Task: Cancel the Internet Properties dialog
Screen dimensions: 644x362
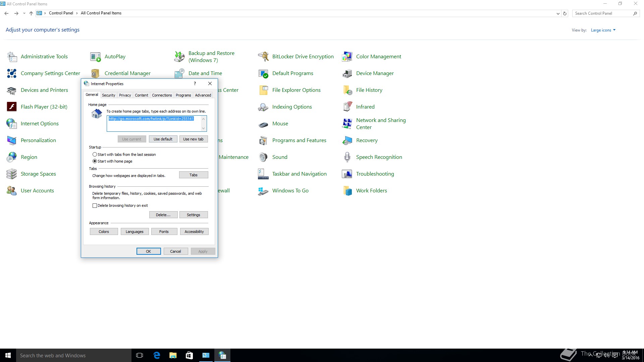Action: click(176, 251)
